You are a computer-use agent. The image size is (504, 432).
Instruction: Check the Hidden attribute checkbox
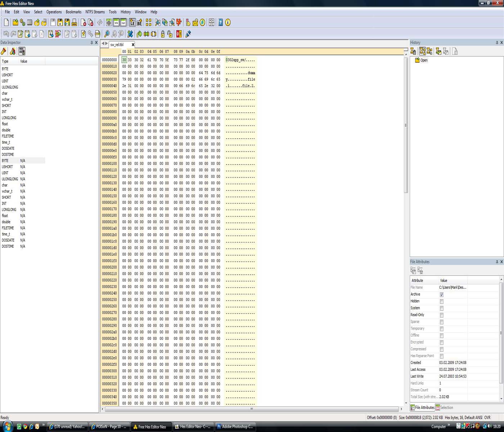click(x=441, y=301)
